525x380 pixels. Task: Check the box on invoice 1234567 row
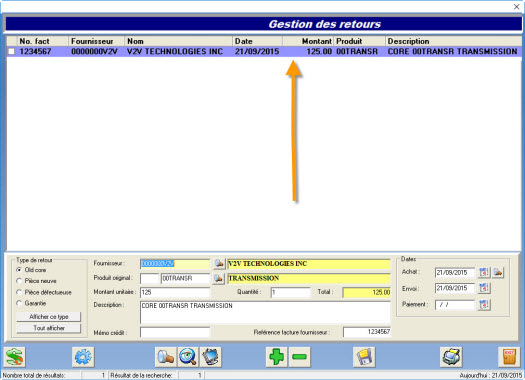(x=11, y=52)
